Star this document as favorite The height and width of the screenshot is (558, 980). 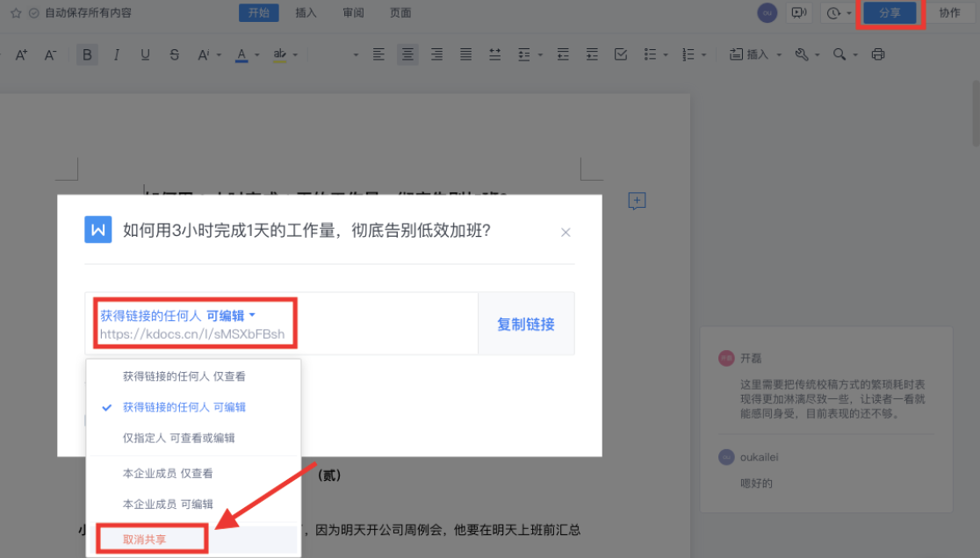click(15, 13)
